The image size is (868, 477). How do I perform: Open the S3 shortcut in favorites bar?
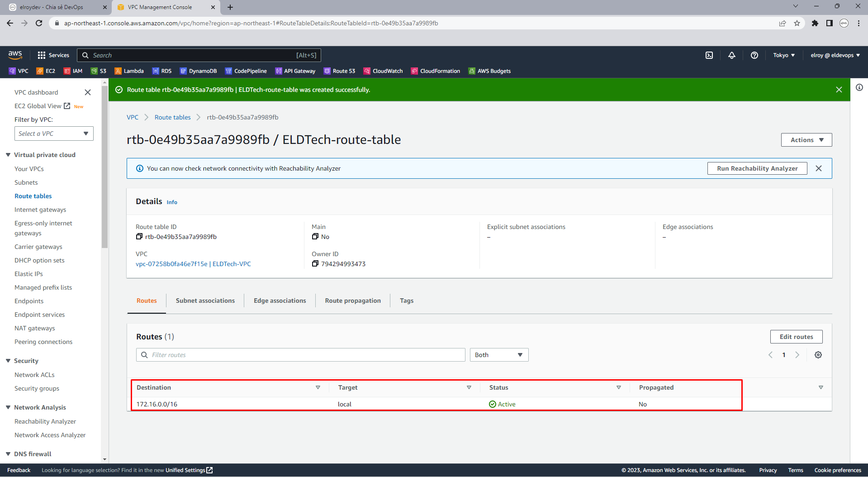tap(99, 71)
